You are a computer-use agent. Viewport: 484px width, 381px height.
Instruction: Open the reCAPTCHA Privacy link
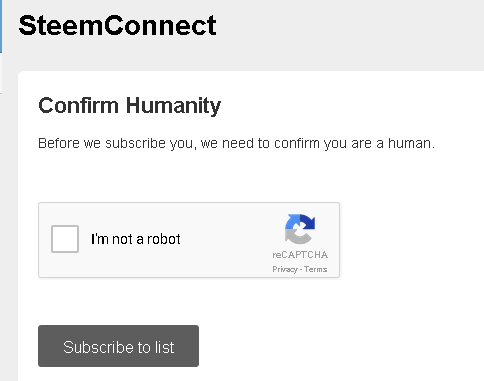[x=285, y=269]
